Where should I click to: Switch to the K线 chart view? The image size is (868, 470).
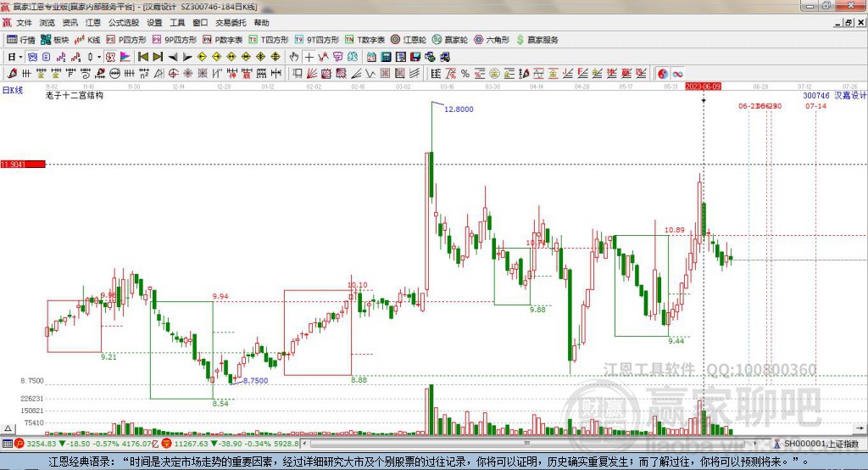[x=87, y=40]
